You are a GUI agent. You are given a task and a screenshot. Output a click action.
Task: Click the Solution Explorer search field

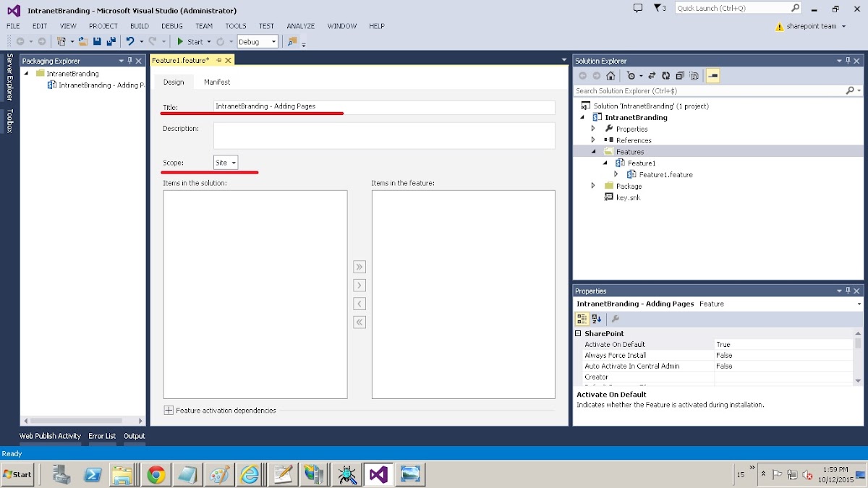click(709, 91)
